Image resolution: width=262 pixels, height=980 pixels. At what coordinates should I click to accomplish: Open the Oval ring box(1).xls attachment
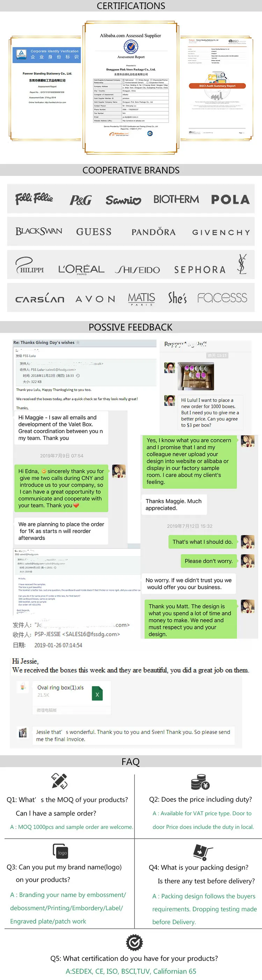point(61,688)
